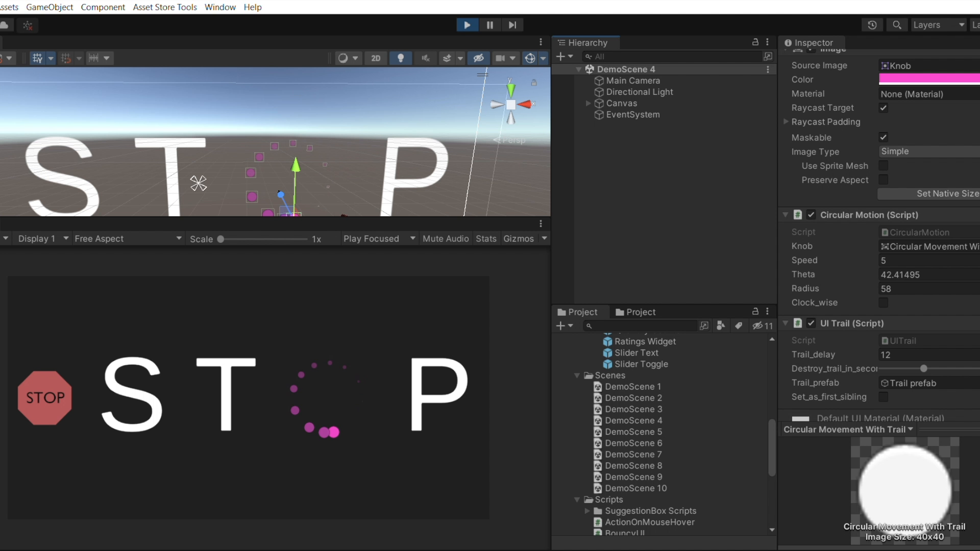This screenshot has width=980, height=551.
Task: Disable the Circular Motion script checkbox
Action: point(811,215)
